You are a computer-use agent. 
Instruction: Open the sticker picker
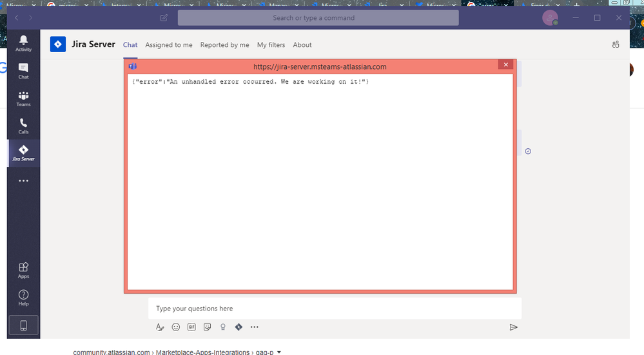[208, 327]
